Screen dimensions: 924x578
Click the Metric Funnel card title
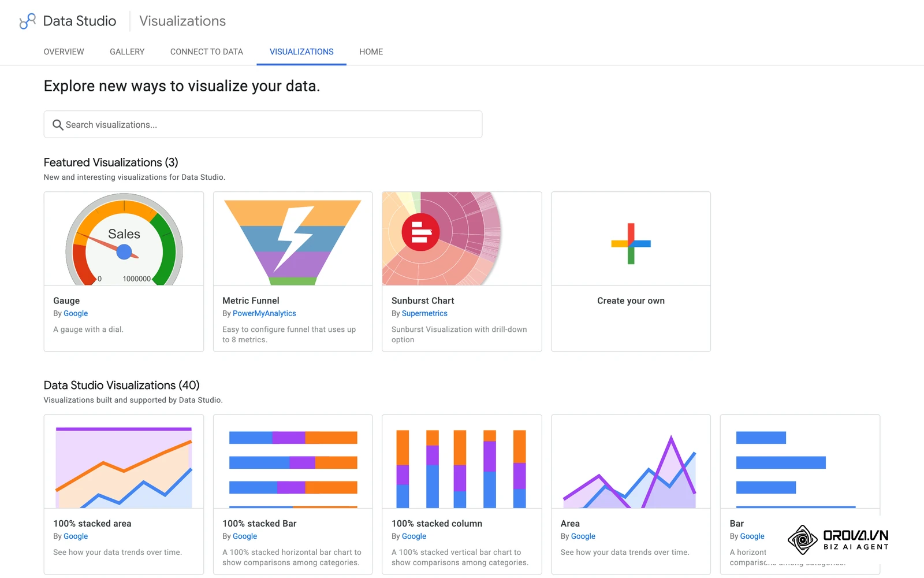(251, 301)
